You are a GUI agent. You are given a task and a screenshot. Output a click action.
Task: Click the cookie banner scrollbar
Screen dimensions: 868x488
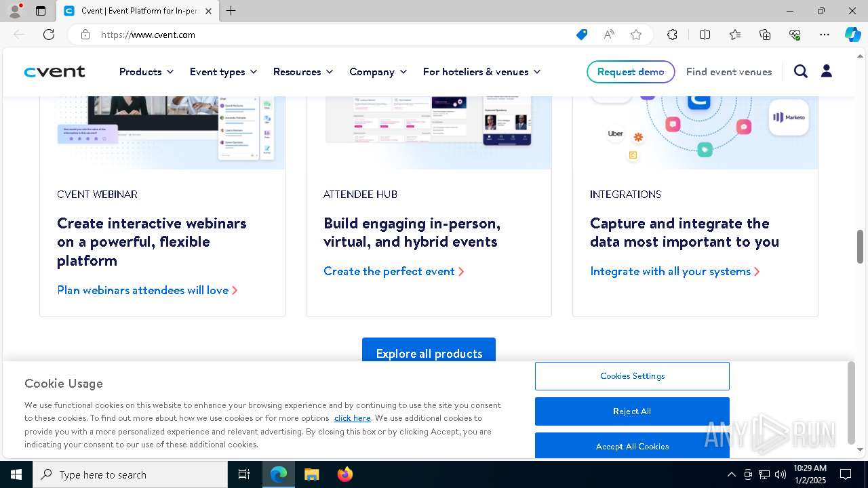[851, 403]
